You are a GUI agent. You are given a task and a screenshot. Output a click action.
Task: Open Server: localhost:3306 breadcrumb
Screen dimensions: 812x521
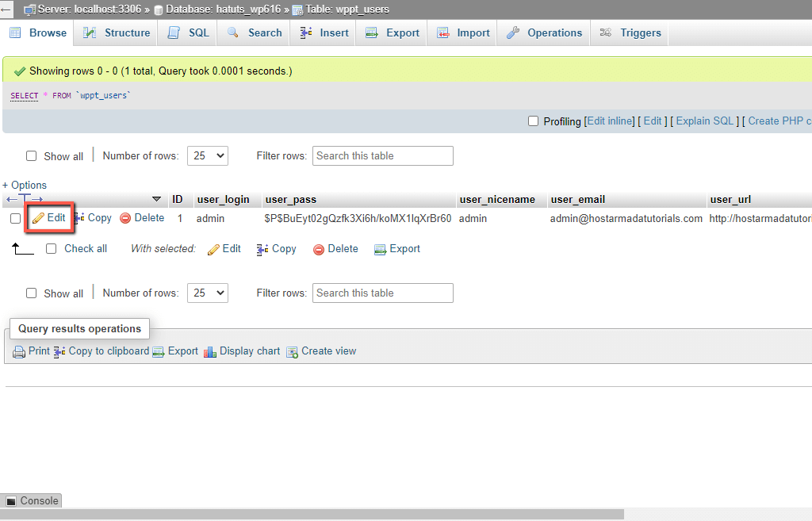(x=89, y=10)
